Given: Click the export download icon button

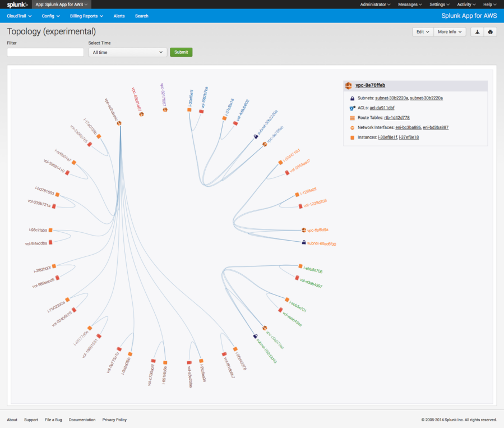Looking at the screenshot, I should [477, 32].
